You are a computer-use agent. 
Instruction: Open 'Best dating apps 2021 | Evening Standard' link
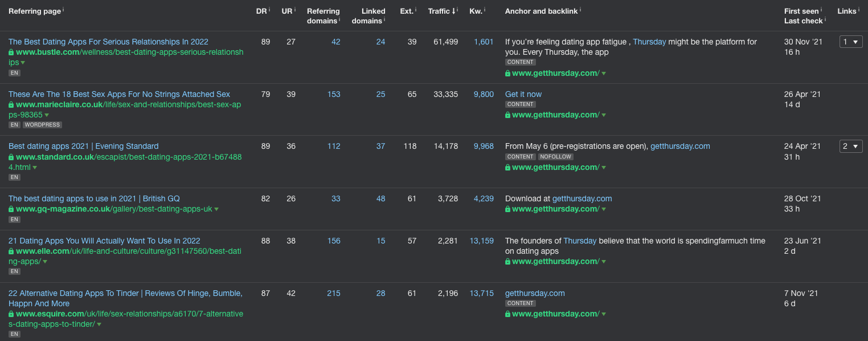[x=84, y=146]
